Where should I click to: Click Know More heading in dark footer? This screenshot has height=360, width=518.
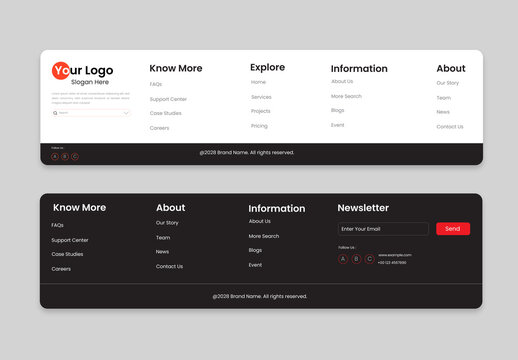[x=79, y=208]
